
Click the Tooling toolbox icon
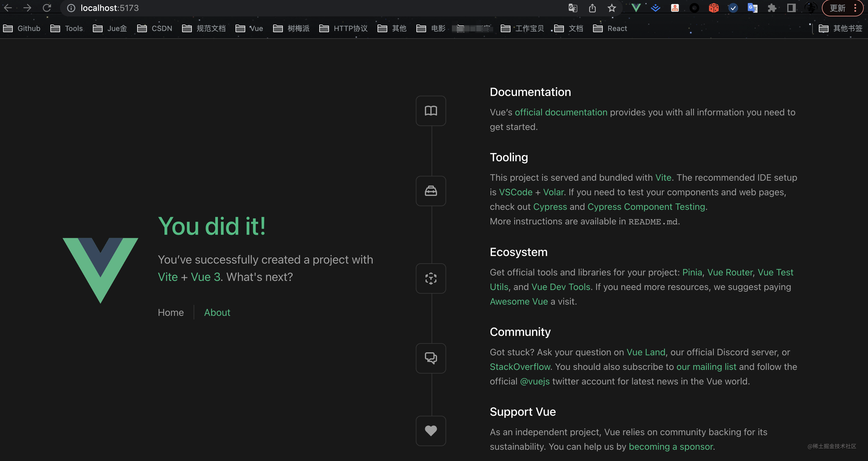tap(431, 191)
